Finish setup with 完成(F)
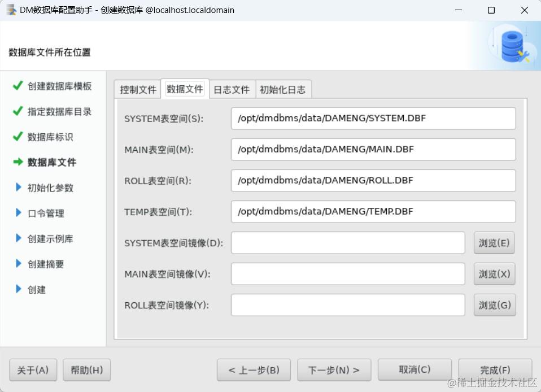Image resolution: width=541 pixels, height=392 pixels. pos(495,370)
